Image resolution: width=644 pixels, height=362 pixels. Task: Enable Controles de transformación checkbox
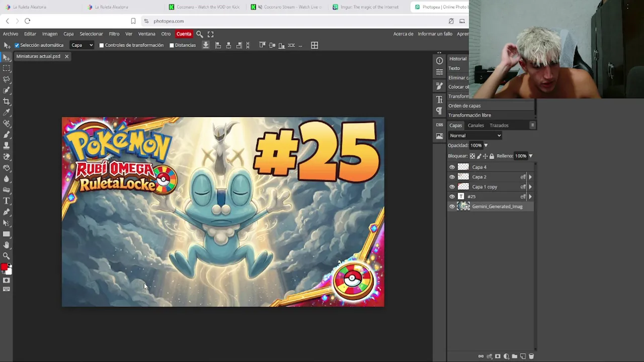[102, 45]
